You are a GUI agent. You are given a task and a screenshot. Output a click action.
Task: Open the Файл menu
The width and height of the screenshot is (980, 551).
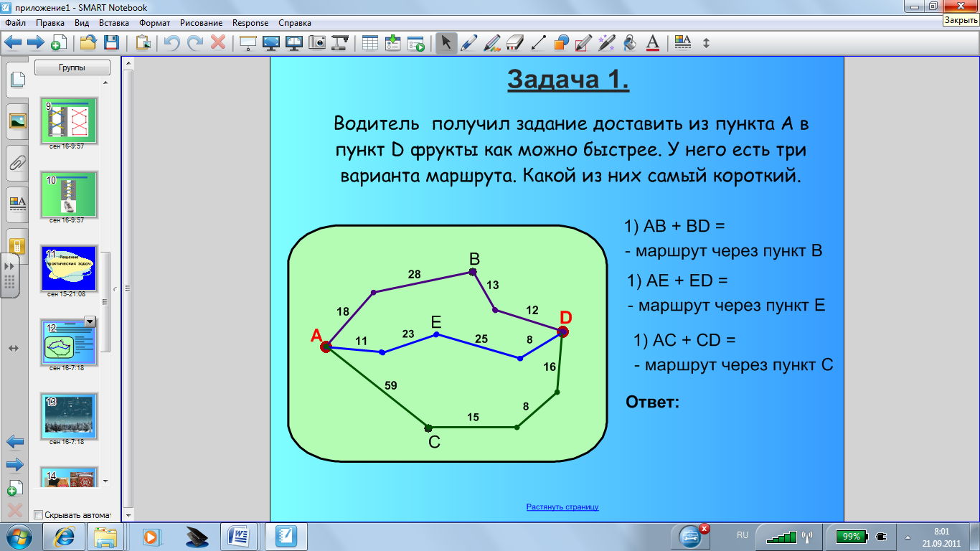pos(15,23)
